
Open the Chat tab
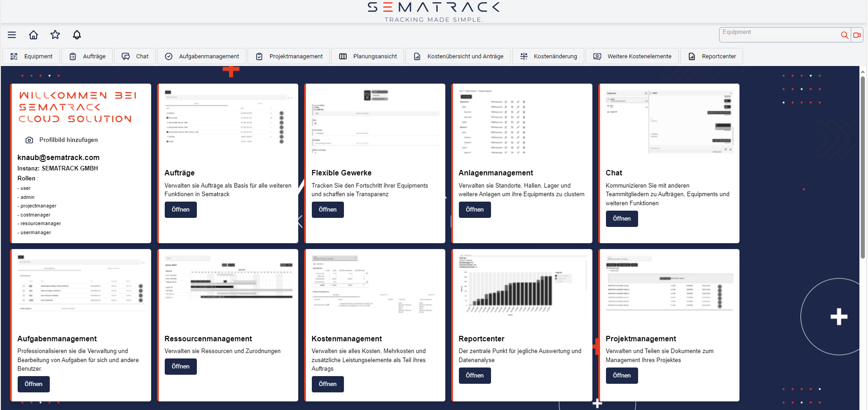tap(135, 57)
